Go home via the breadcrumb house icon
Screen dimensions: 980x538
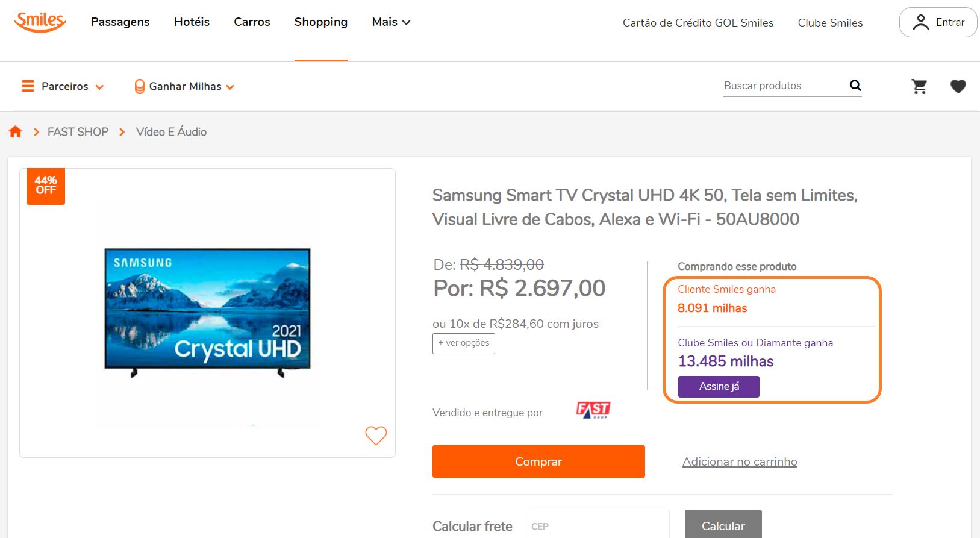click(16, 131)
